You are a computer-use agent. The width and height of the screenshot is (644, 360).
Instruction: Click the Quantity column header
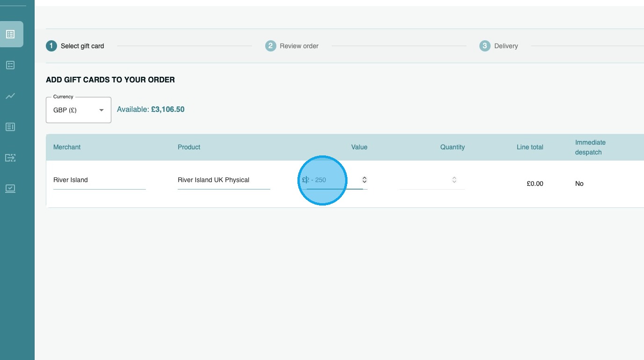(x=452, y=147)
